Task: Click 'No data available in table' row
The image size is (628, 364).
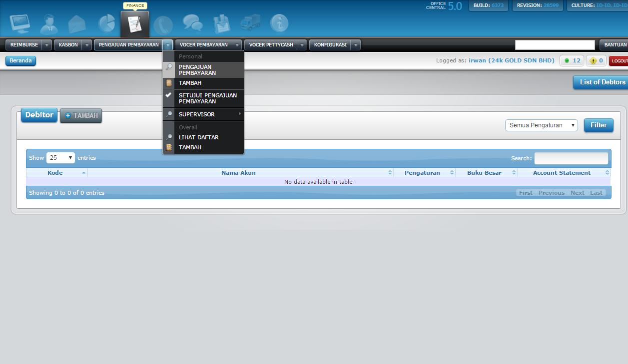Action: tap(318, 182)
